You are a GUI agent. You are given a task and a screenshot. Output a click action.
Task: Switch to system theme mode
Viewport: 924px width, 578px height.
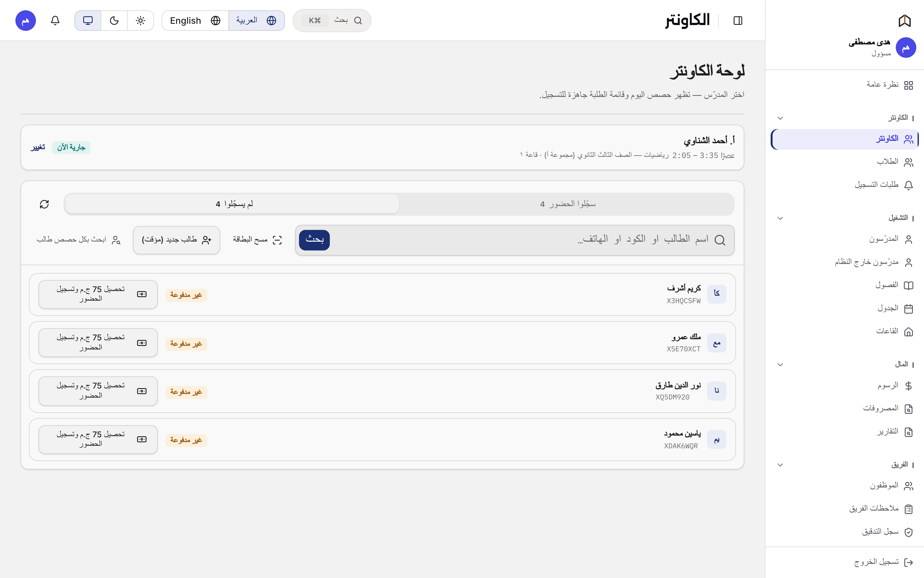[x=88, y=21]
